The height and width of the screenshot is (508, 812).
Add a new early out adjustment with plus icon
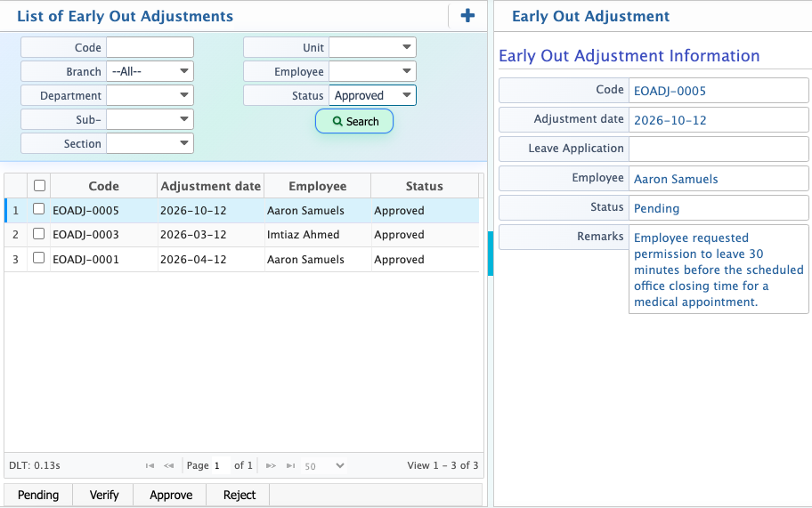click(467, 15)
